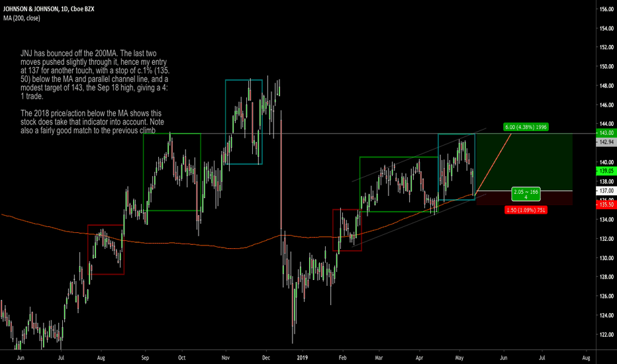Click the 152.00 price axis label
Image resolution: width=617 pixels, height=364 pixels.
606,47
